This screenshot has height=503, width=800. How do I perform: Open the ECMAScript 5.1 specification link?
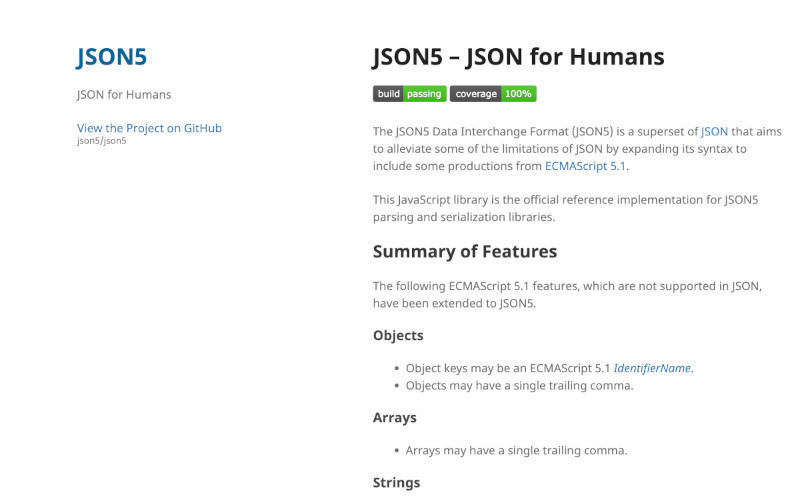pyautogui.click(x=585, y=166)
